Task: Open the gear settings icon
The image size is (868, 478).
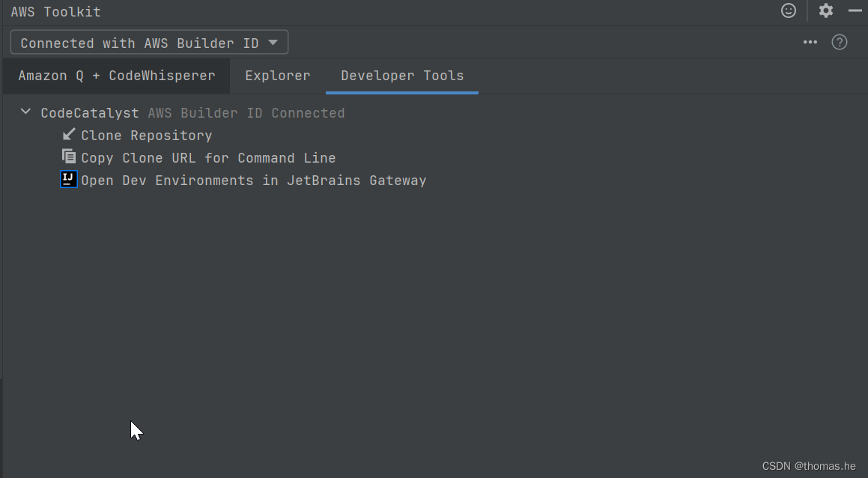Action: [x=826, y=10]
